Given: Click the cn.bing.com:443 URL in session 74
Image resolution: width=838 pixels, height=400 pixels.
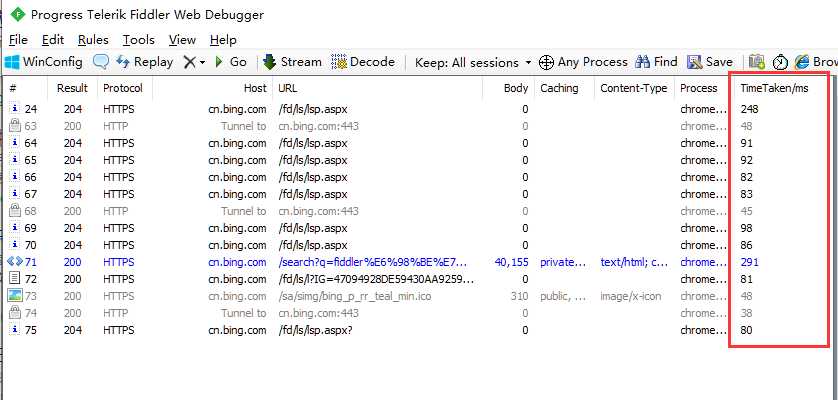Looking at the screenshot, I should click(x=319, y=313).
